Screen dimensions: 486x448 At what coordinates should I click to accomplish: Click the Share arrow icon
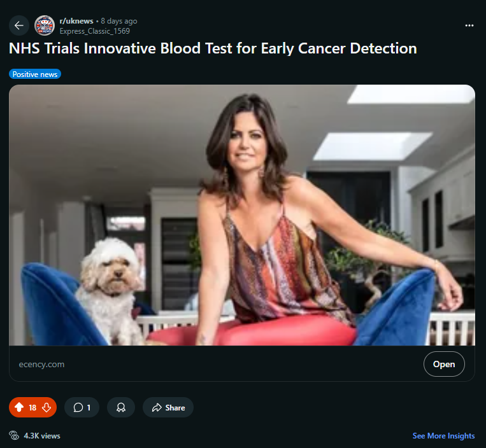point(157,407)
